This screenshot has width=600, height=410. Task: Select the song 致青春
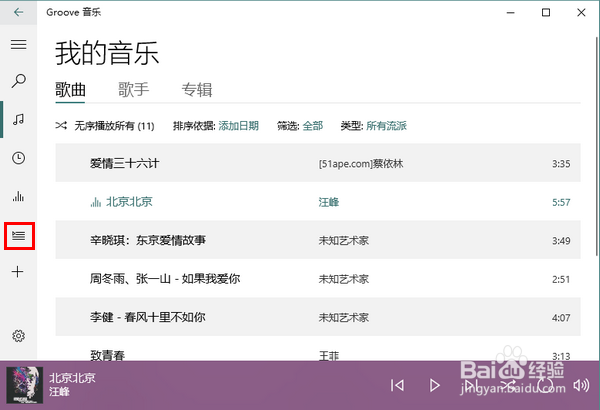[108, 356]
